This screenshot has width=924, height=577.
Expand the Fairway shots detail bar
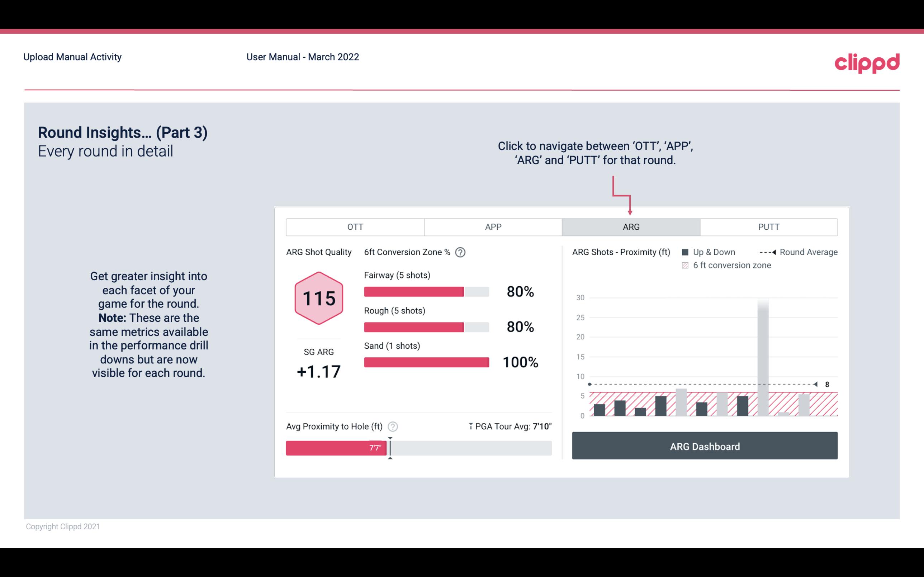426,291
